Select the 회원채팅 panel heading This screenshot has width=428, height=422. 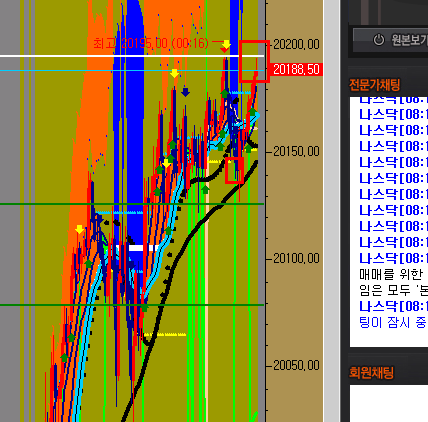[x=371, y=373]
